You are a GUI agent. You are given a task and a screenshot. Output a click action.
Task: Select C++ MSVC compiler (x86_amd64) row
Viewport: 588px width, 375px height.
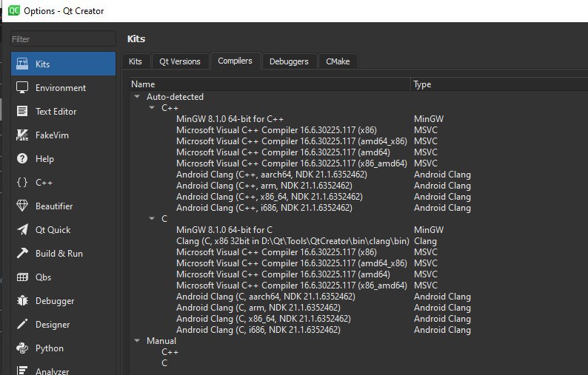pos(291,163)
